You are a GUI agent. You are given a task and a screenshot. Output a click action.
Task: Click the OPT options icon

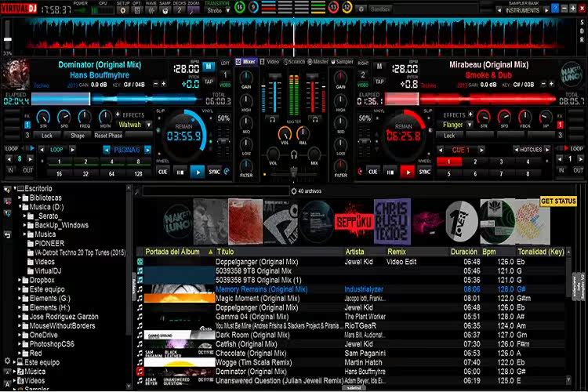[137, 10]
